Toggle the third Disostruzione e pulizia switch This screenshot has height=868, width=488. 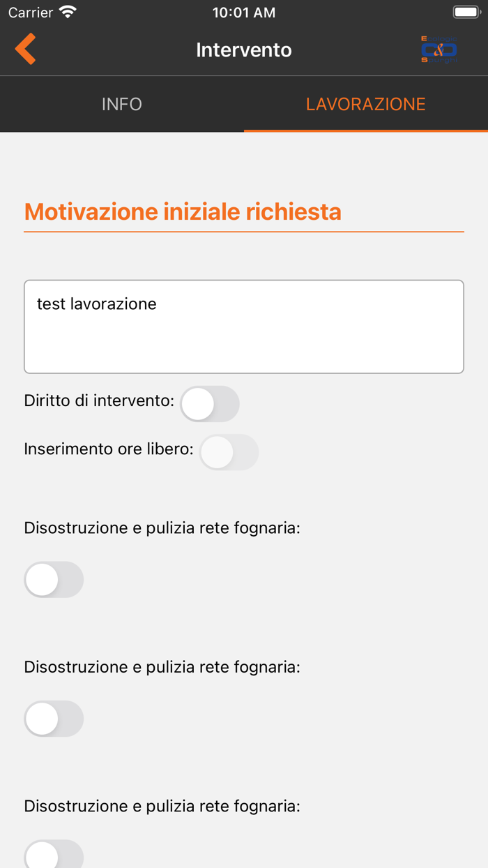(54, 855)
